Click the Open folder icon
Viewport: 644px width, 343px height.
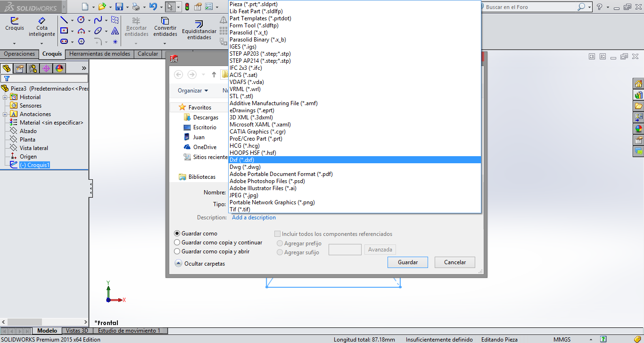pos(102,7)
